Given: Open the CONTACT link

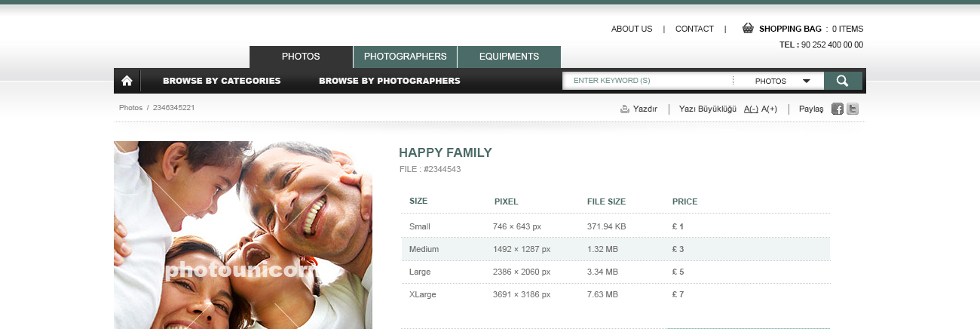Looking at the screenshot, I should pyautogui.click(x=694, y=29).
